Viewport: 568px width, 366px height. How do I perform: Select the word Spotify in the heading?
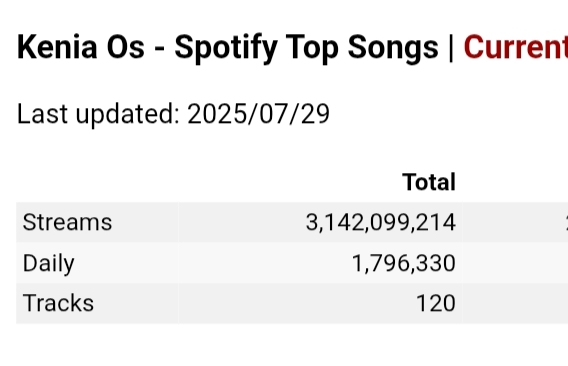click(226, 49)
